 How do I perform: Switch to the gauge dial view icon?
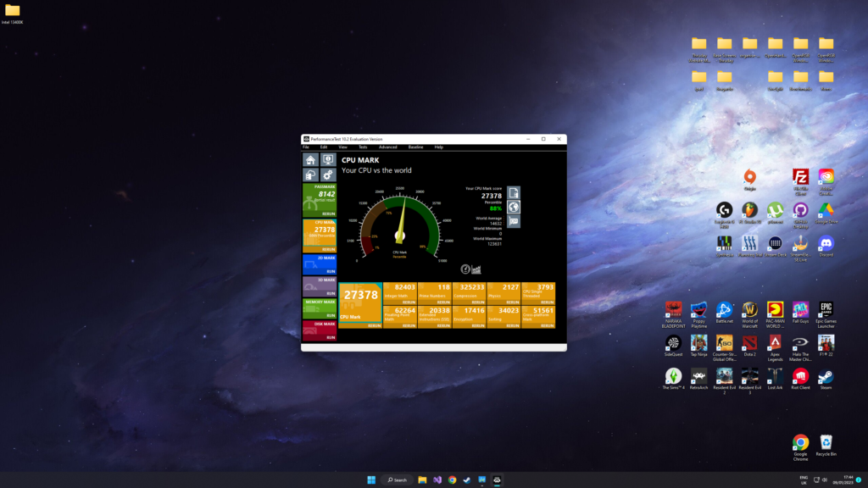(x=465, y=269)
